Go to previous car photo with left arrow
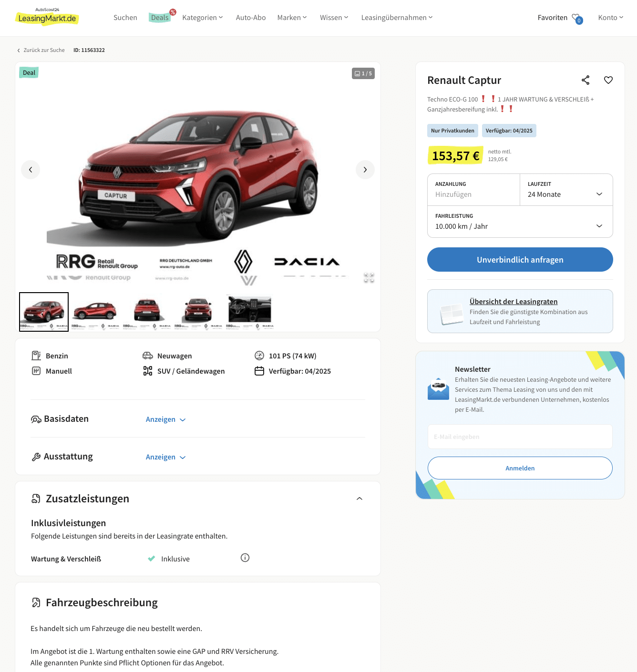Image resolution: width=637 pixels, height=672 pixels. [x=31, y=170]
